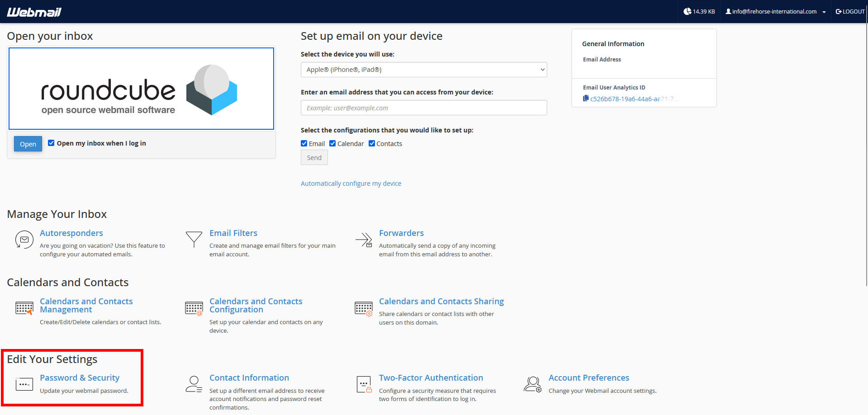Toggle the Calendar configuration checkbox
Viewport: 868px width, 415px height.
[x=332, y=143]
